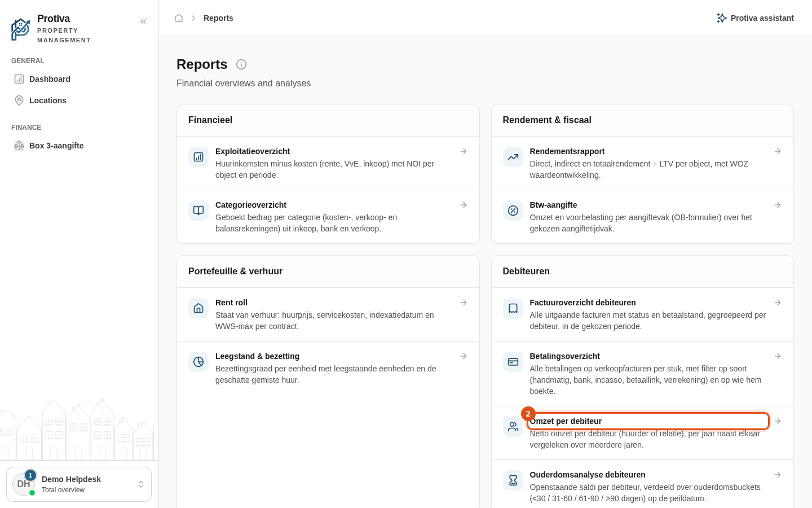This screenshot has width=812, height=508.
Task: Click the Rendementsrapport trend icon
Action: [x=513, y=157]
